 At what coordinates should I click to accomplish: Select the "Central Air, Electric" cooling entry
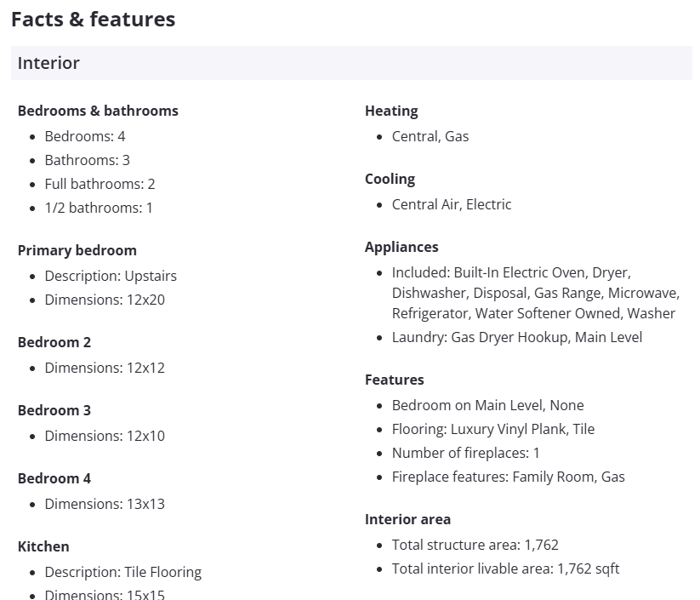(x=452, y=204)
